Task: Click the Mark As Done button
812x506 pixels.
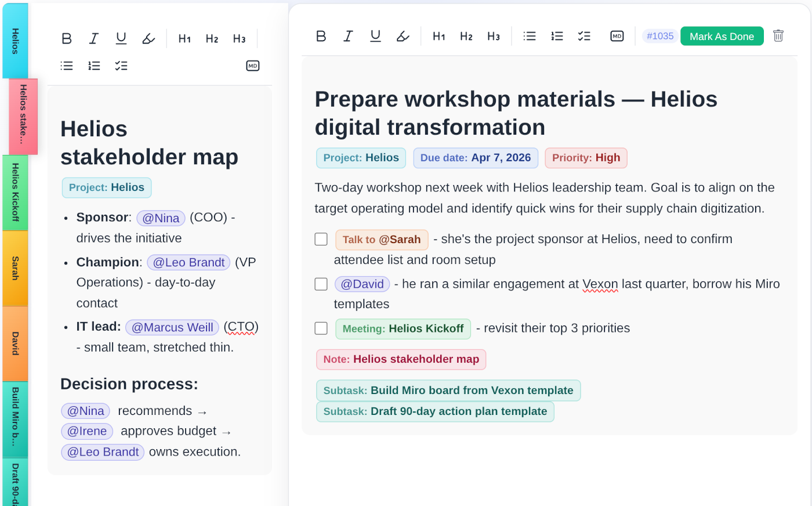Action: (722, 36)
